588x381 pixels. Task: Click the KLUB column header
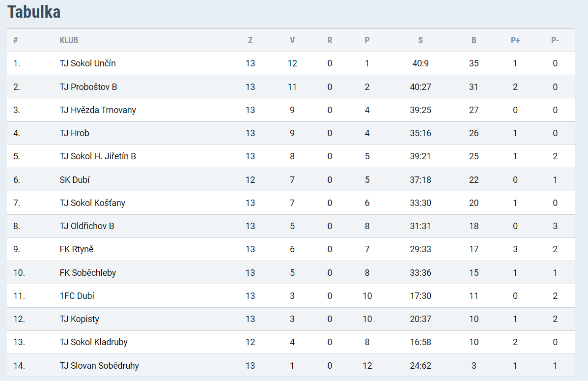(69, 40)
